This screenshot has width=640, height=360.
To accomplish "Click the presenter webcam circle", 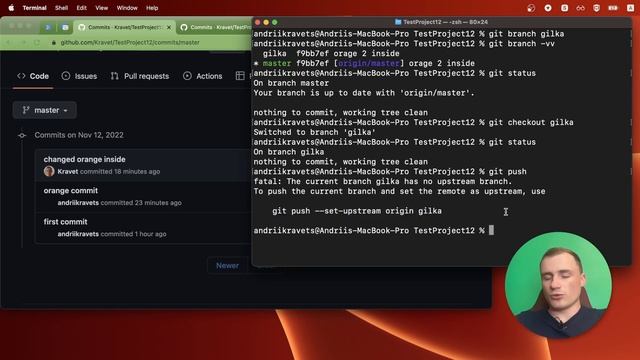I will point(558,285).
